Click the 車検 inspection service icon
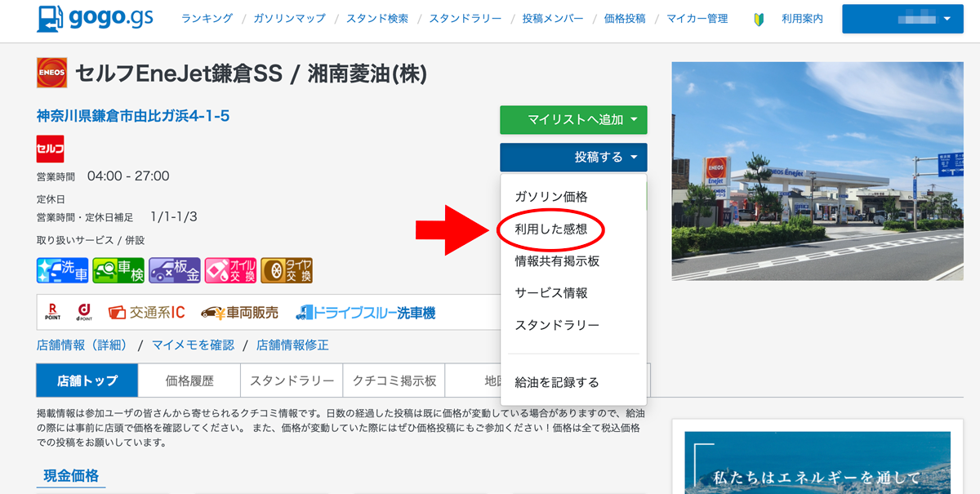Viewport: 980px width, 494px height. 118,270
